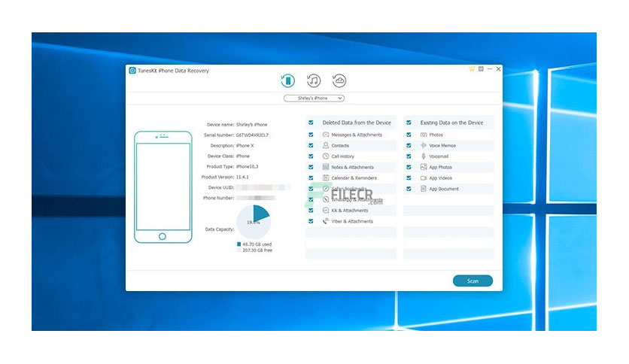Uncheck the App Document checkbox
Viewport: 629px width, 364px height.
[409, 189]
